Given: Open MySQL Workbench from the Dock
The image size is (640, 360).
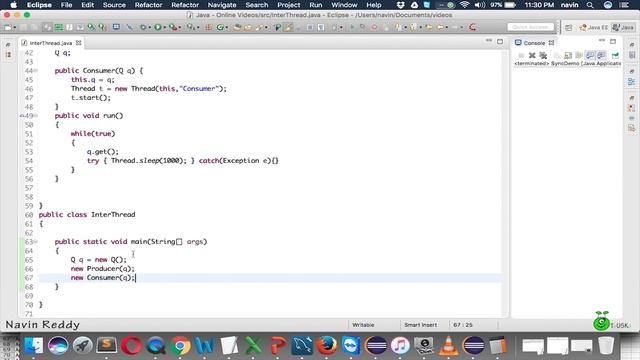Looking at the screenshot, I should 302,346.
